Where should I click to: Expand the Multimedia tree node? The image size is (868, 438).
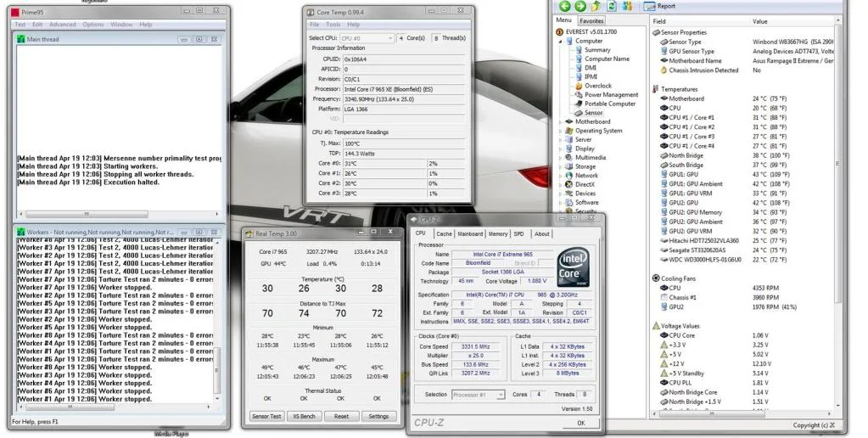pos(560,157)
